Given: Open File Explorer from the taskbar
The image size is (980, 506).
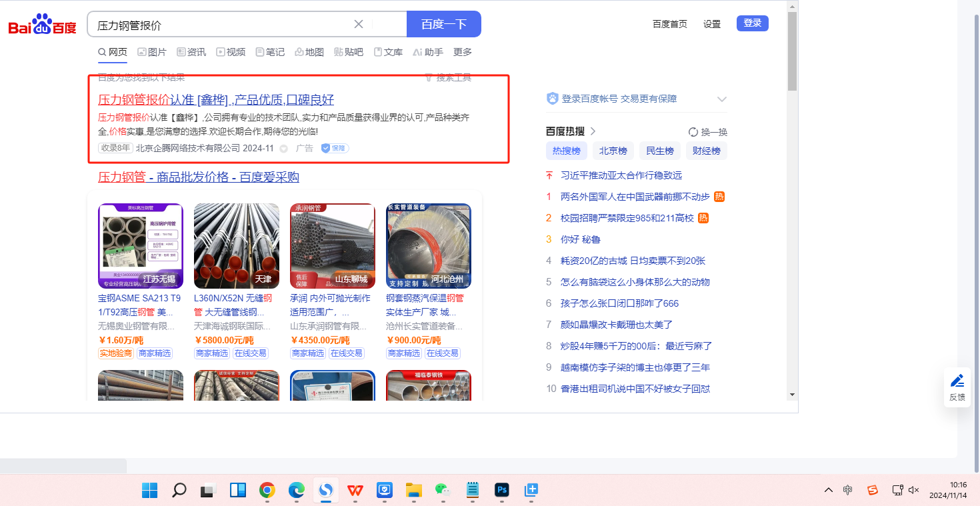Looking at the screenshot, I should [414, 491].
